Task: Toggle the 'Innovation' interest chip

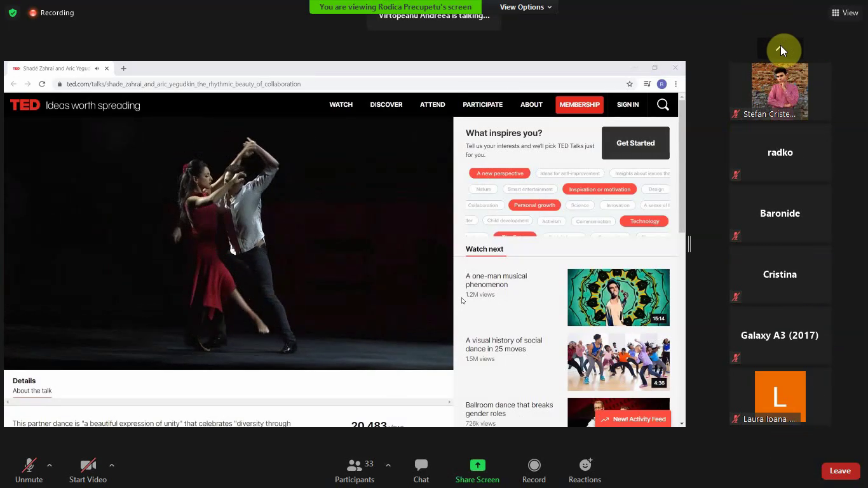Action: pyautogui.click(x=618, y=205)
